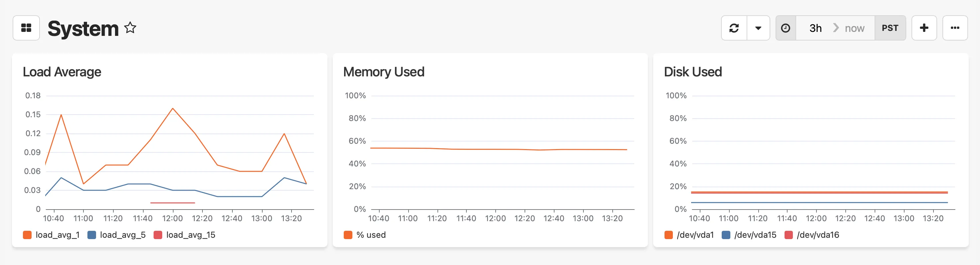Click the load_avg_1 legend color marker
Viewport: 980px width, 265px height.
point(27,234)
